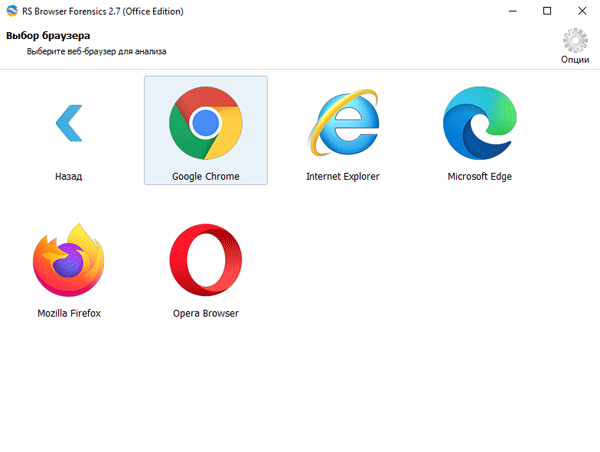Pick the Microsoft Edge browser icon

coord(480,123)
